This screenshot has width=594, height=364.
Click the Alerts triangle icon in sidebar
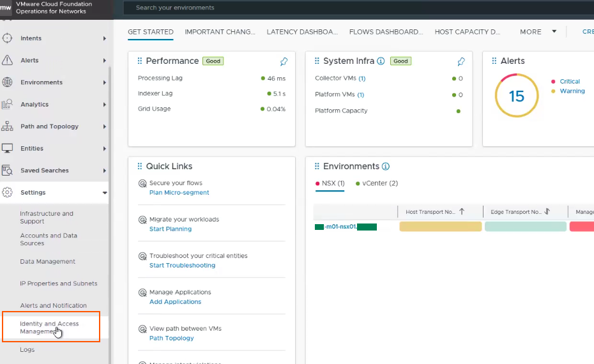pos(7,60)
